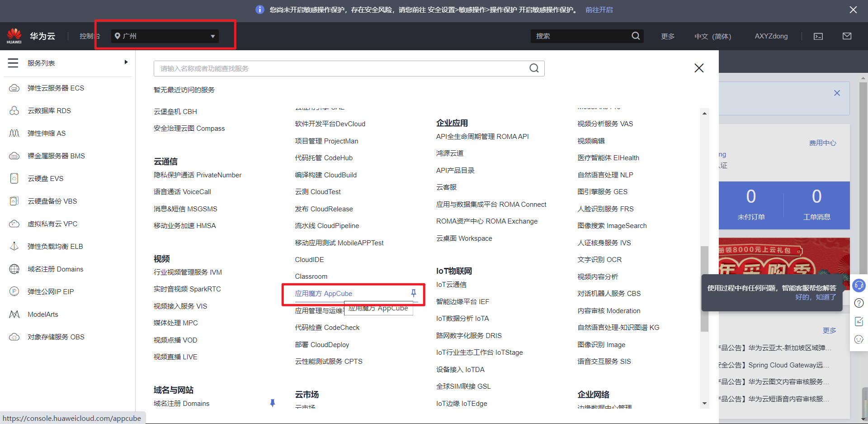The image size is (868, 424).
Task: Select 云数据库 RDS in sidebar
Action: coord(49,110)
